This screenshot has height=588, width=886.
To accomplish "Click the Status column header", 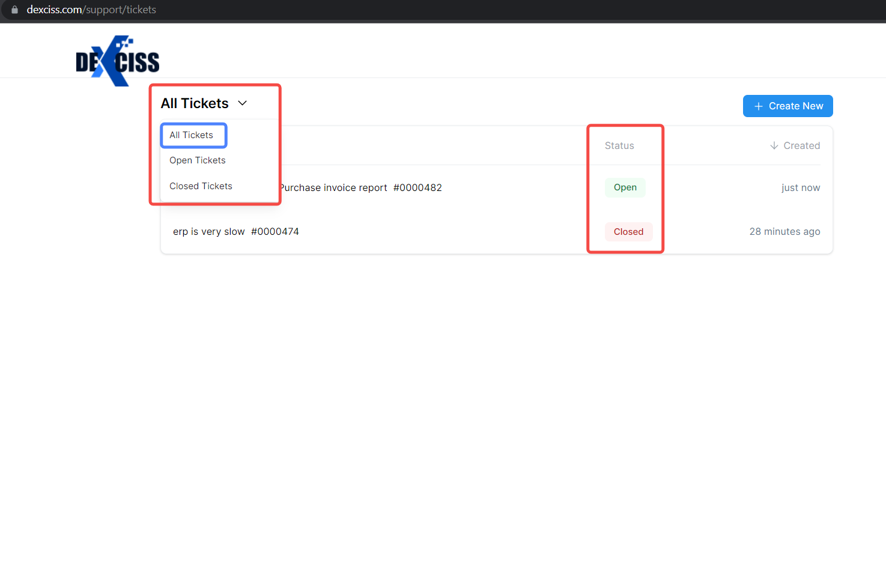I will point(619,146).
